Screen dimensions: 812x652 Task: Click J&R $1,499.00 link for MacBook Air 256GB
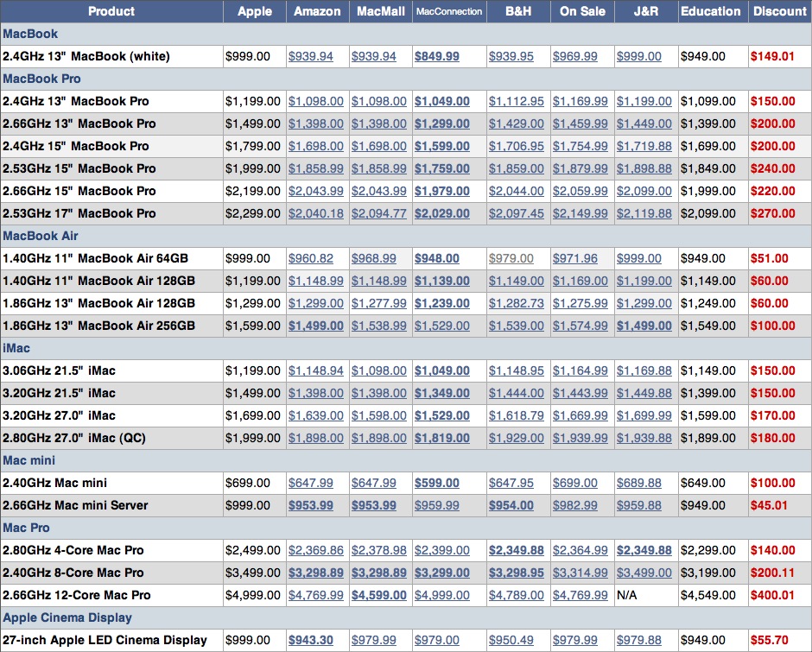coord(644,326)
